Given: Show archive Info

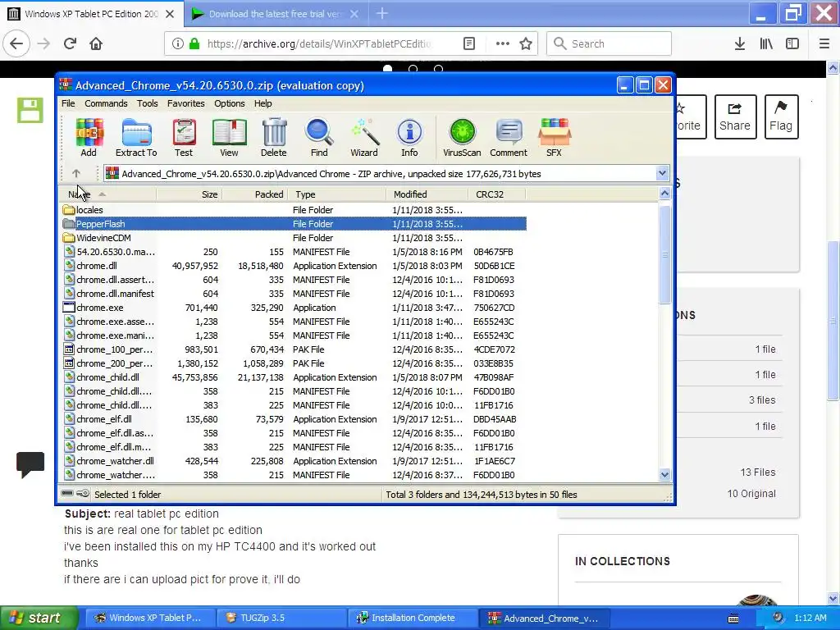Looking at the screenshot, I should click(x=409, y=138).
